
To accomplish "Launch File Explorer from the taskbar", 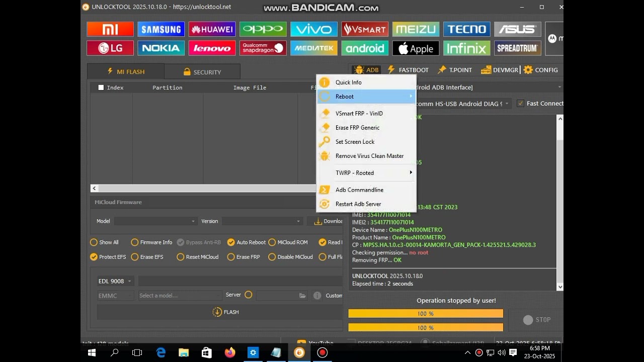I will click(184, 353).
